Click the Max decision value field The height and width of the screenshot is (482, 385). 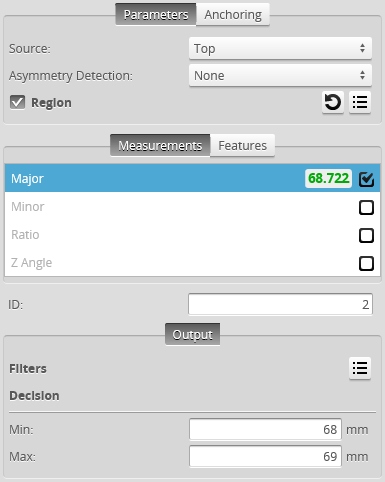click(x=265, y=456)
